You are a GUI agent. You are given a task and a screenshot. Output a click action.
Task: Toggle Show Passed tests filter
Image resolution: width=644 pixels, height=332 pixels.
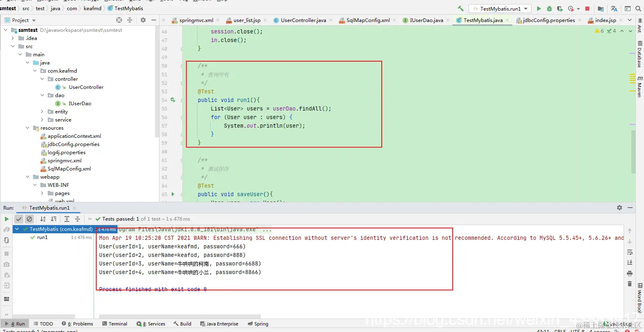pos(19,219)
